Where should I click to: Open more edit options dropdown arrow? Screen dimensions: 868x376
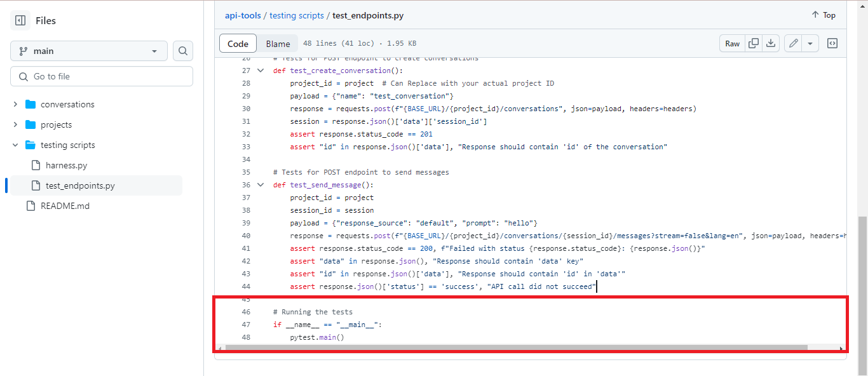pyautogui.click(x=810, y=43)
